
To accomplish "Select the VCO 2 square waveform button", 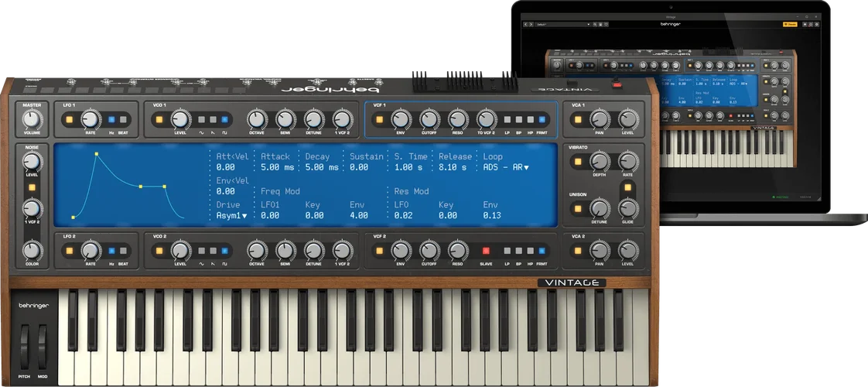I will 224,251.
